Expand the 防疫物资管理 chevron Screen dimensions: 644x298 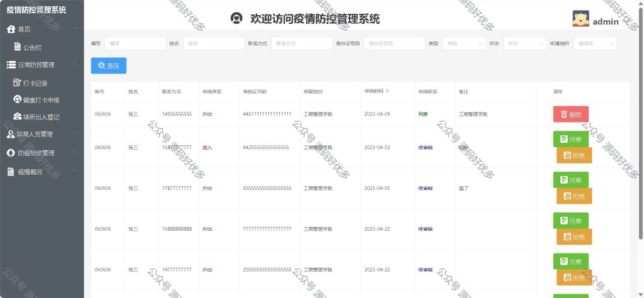[75, 152]
